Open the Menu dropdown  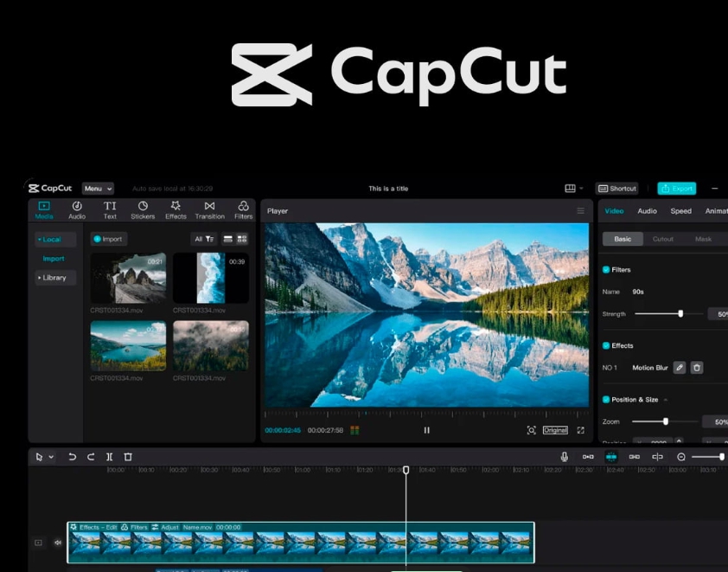point(98,188)
